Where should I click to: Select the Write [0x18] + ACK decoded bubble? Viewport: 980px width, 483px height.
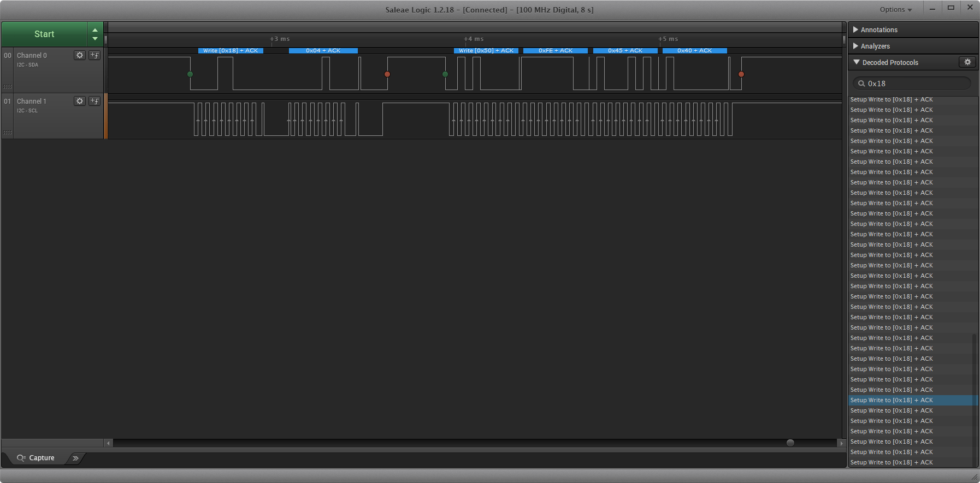[x=231, y=51]
